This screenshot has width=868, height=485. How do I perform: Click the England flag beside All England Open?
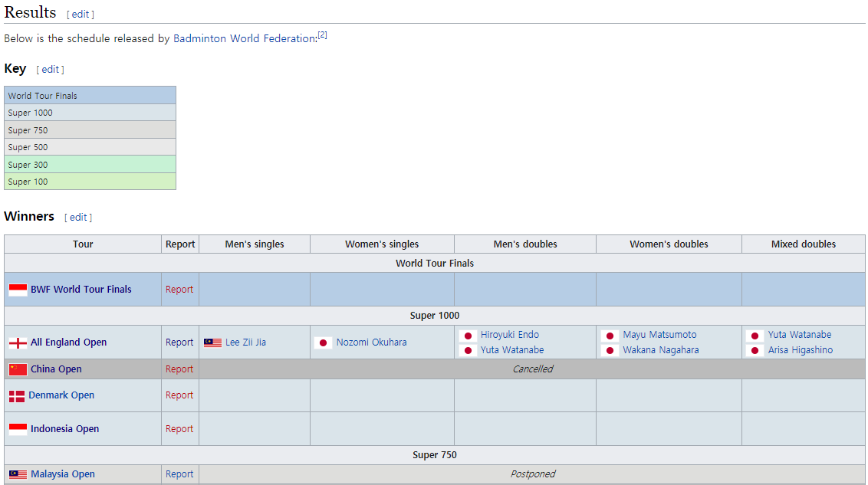18,343
